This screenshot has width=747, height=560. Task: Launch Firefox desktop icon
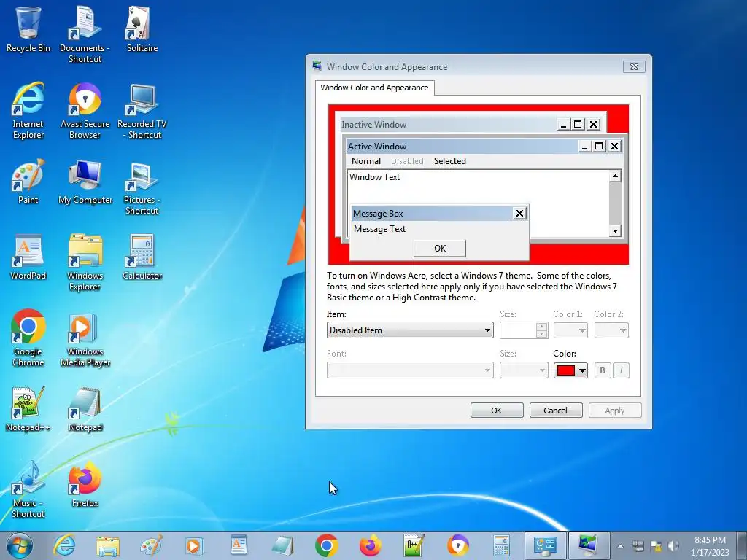pos(85,485)
